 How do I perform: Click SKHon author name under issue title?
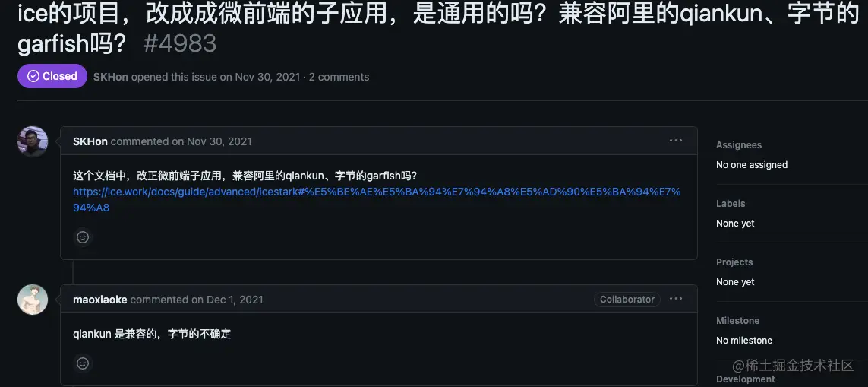point(111,77)
